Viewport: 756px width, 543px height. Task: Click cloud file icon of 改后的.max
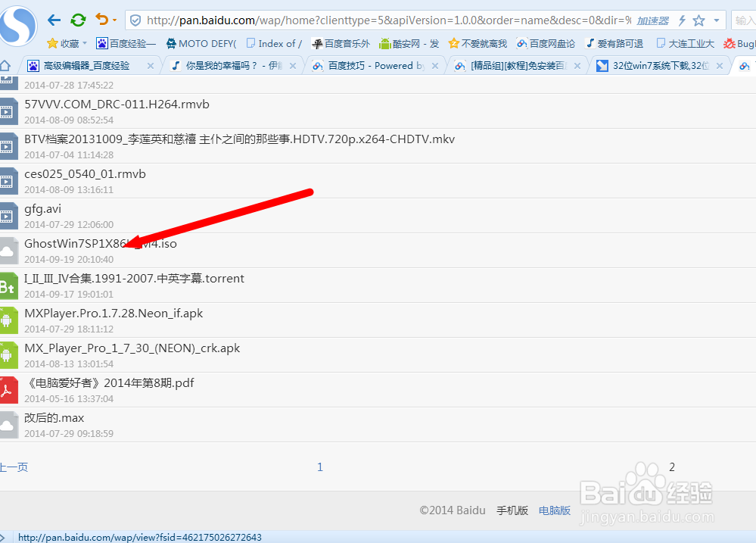8,425
